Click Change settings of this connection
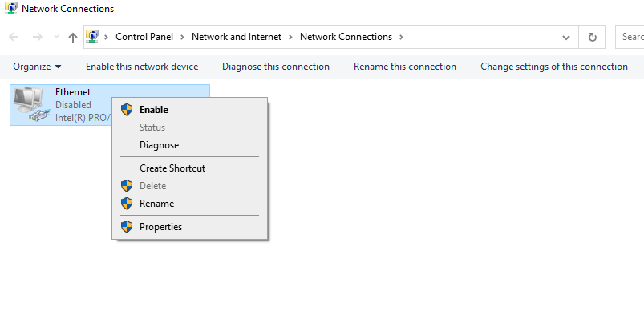 553,67
